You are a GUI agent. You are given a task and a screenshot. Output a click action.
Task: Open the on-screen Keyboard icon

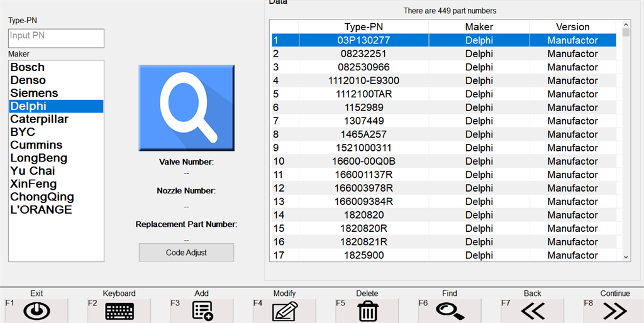pos(119,310)
